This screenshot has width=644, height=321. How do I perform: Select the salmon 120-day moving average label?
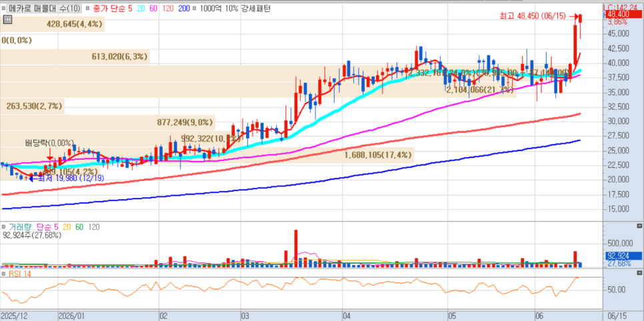coord(167,8)
